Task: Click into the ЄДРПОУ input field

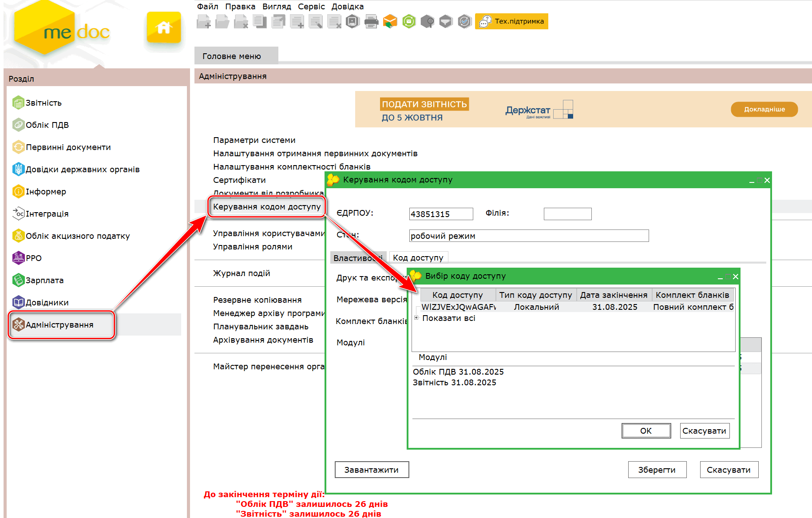Action: [440, 214]
